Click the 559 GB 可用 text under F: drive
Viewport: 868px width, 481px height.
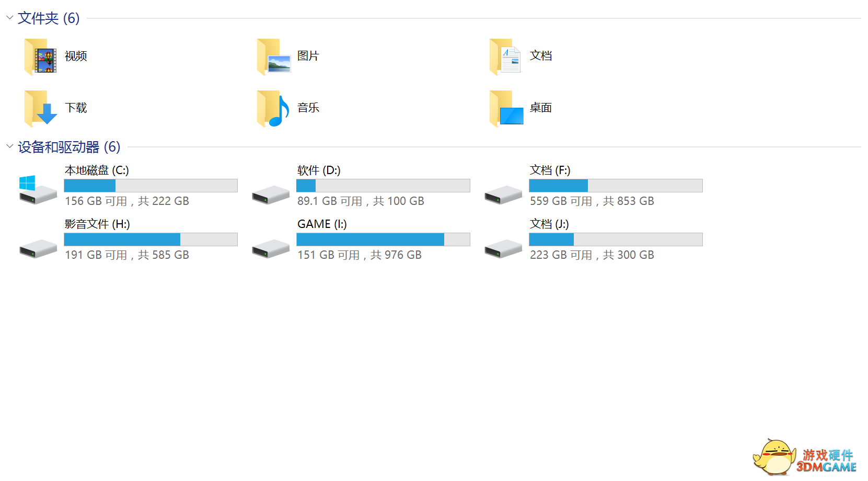pos(561,201)
